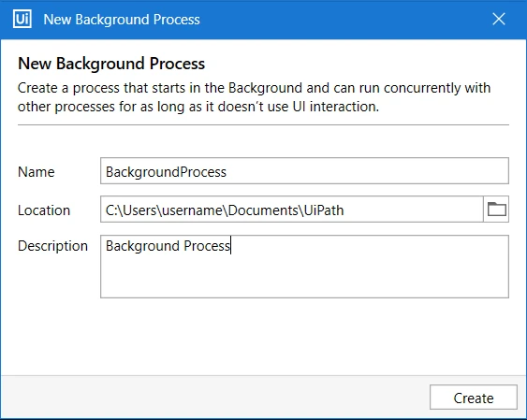Click the Background Process text in Description box

click(168, 246)
